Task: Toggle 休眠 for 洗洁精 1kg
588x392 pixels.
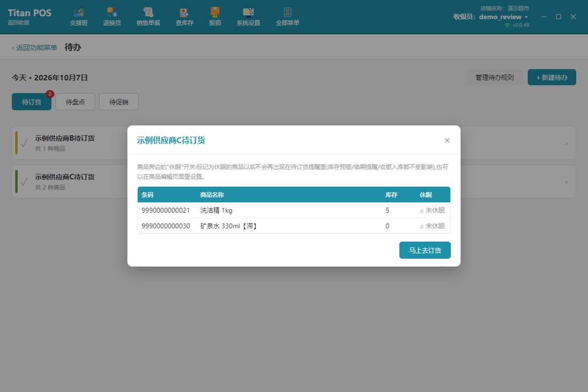Action: pyautogui.click(x=432, y=211)
